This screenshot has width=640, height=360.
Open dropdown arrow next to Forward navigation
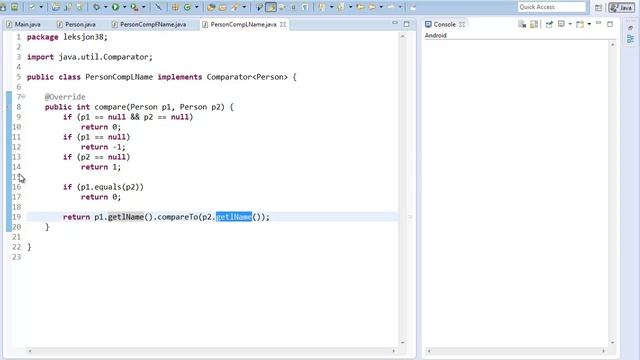click(x=400, y=7)
